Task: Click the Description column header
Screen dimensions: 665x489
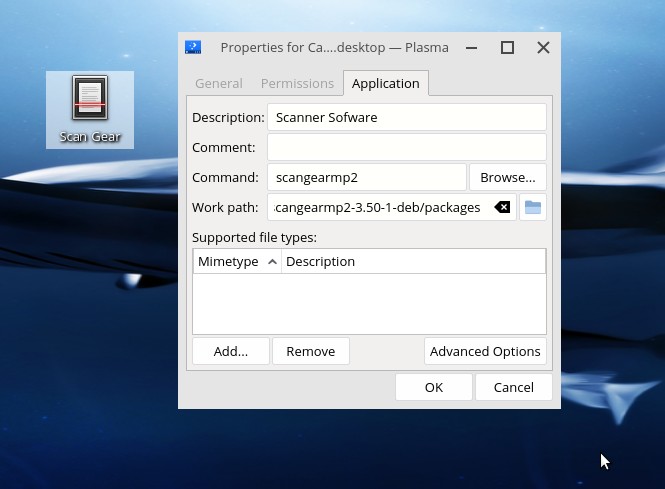Action: point(413,261)
